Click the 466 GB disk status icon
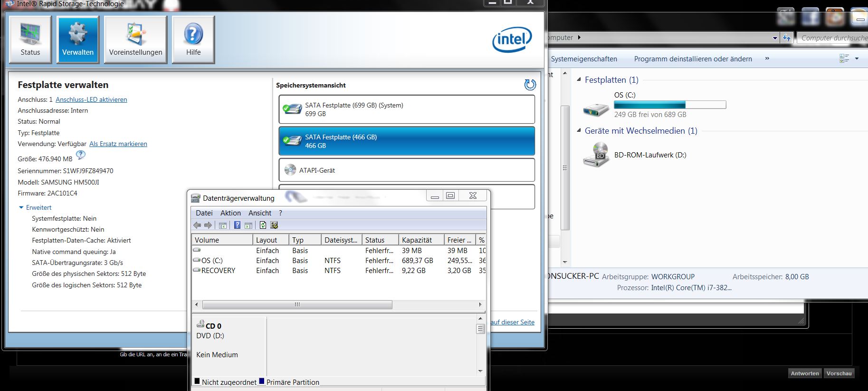868x391 pixels. pos(292,141)
